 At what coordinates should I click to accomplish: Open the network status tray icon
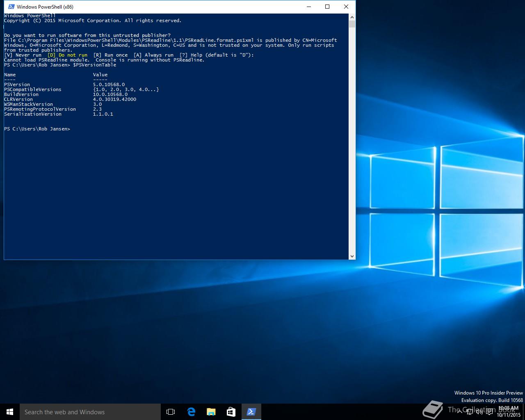point(470,412)
